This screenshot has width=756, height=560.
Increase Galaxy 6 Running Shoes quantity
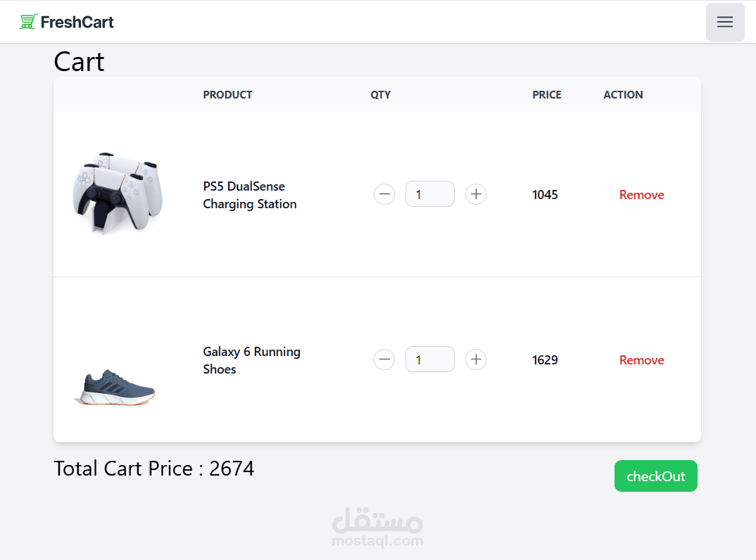(x=476, y=359)
